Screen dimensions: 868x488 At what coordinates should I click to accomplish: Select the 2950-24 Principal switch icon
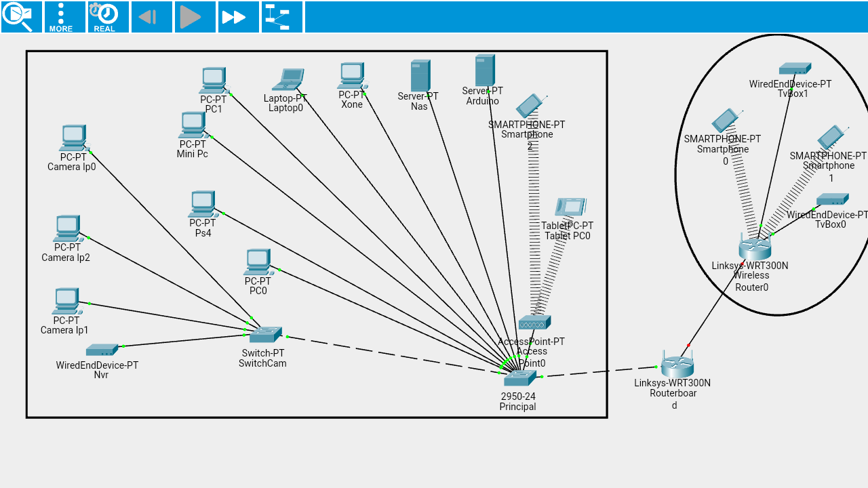click(x=520, y=378)
